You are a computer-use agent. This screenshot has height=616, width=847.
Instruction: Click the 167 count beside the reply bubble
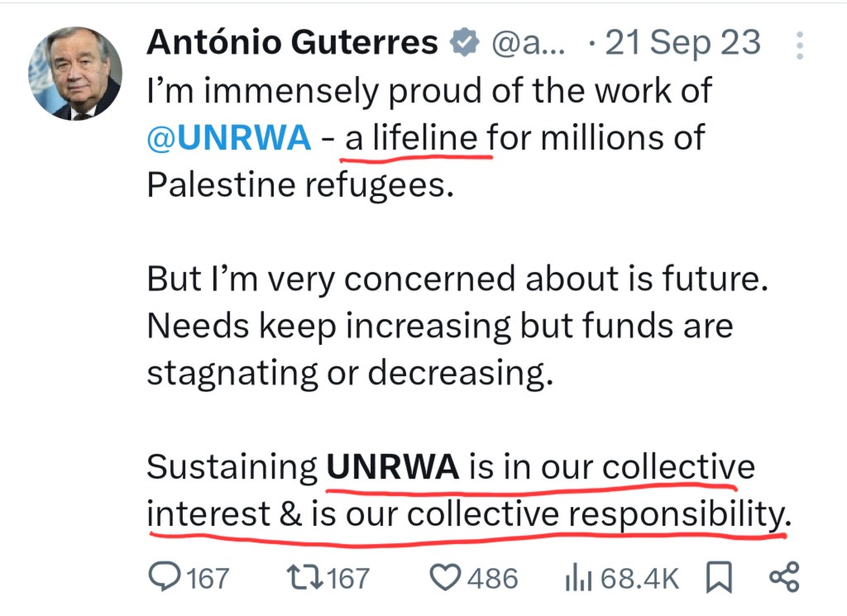(x=208, y=577)
